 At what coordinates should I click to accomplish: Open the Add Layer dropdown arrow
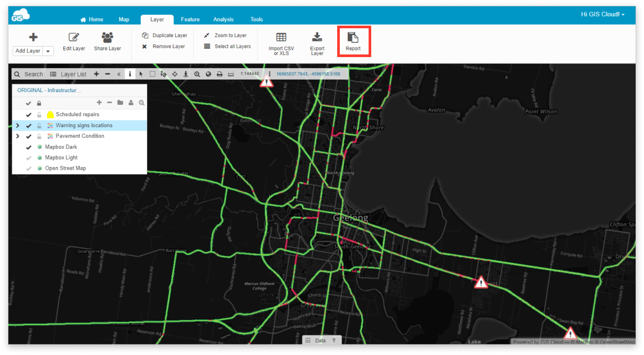pos(48,51)
